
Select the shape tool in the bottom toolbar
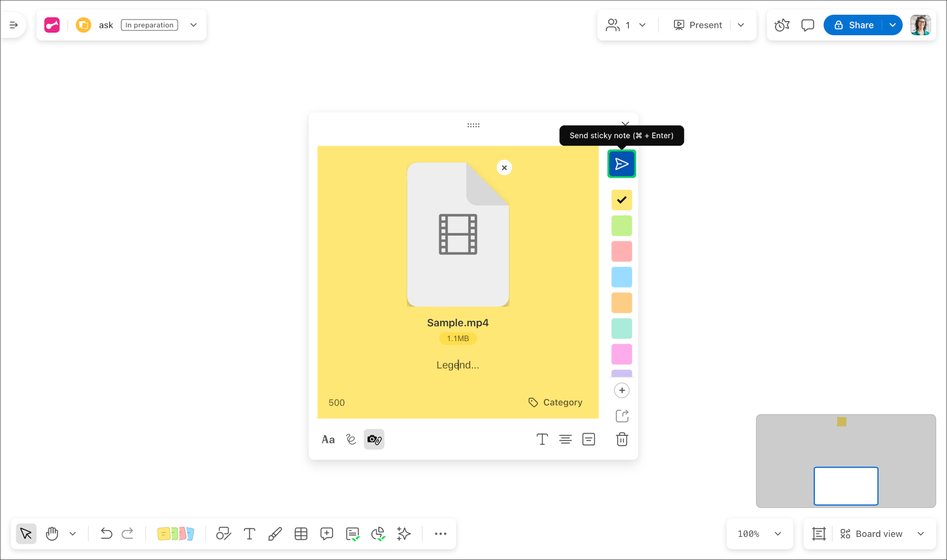[224, 534]
